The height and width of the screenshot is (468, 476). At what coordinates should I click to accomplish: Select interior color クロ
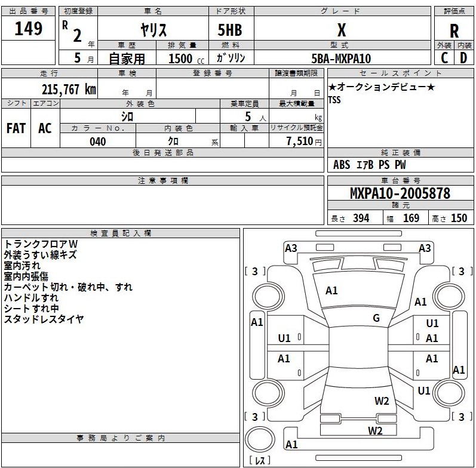coord(173,141)
